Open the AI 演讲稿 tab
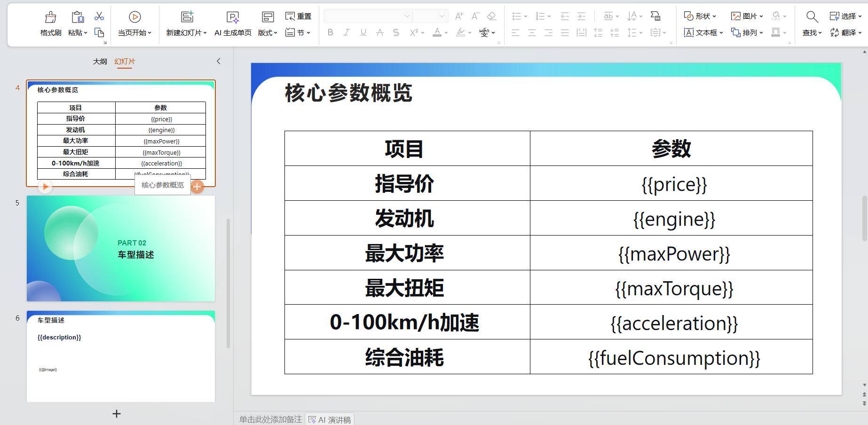The height and width of the screenshot is (425, 868). 330,419
